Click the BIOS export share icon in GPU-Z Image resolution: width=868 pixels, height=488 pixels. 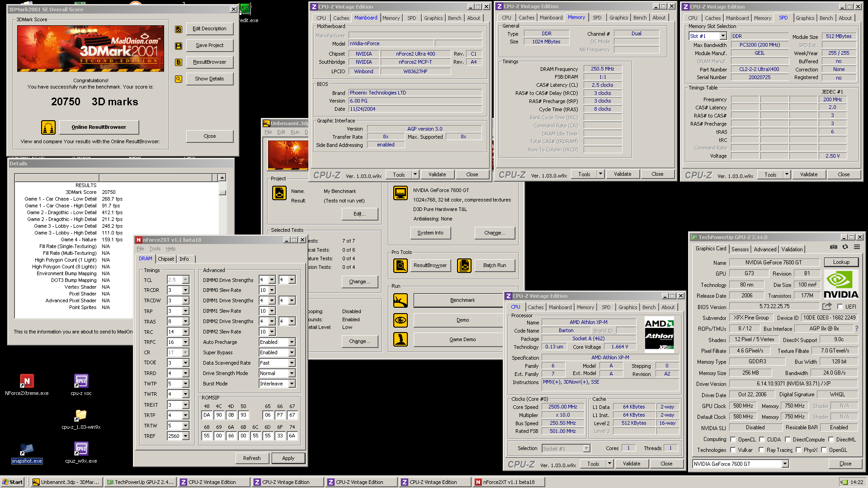(827, 306)
